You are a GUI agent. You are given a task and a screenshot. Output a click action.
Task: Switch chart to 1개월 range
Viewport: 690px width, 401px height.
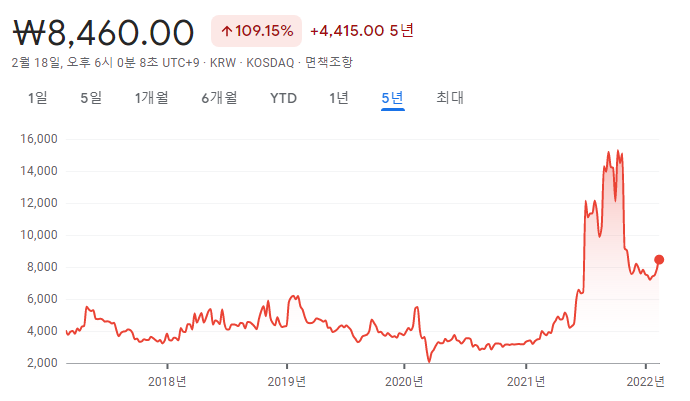(151, 98)
